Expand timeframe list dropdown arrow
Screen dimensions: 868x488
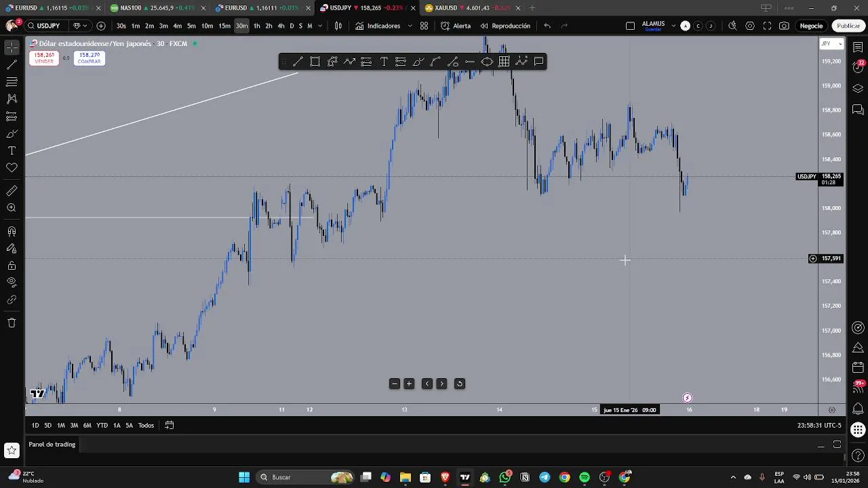[319, 26]
